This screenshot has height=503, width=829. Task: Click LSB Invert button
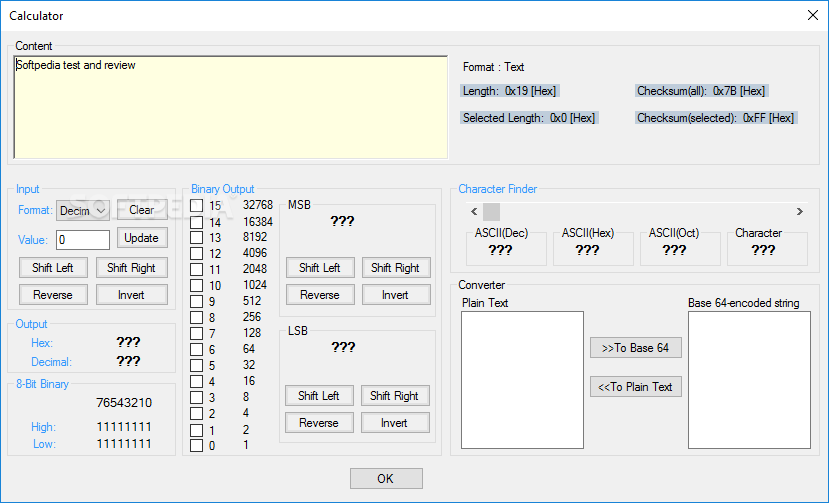[x=394, y=423]
